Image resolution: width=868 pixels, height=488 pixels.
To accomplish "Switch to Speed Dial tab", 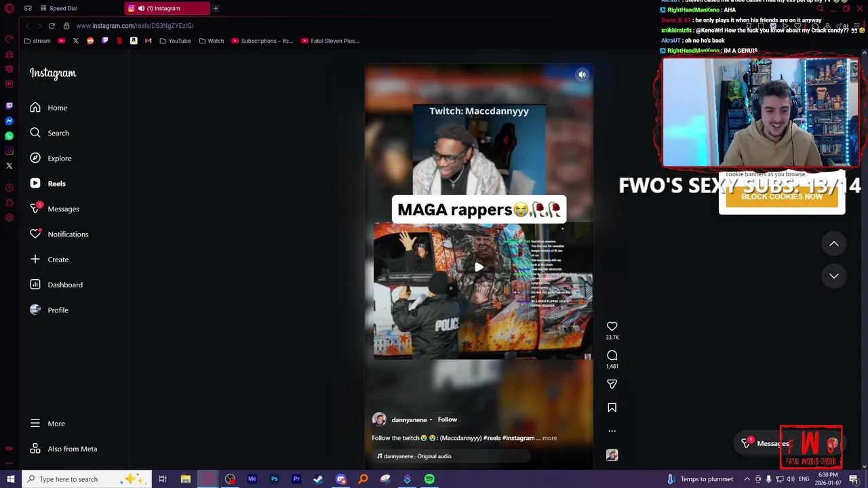I will coord(59,8).
